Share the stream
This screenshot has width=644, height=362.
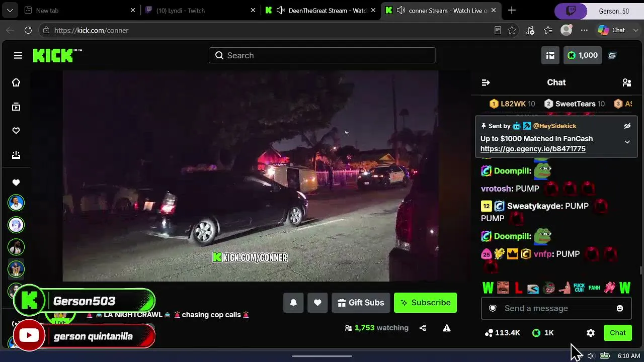tap(423, 328)
